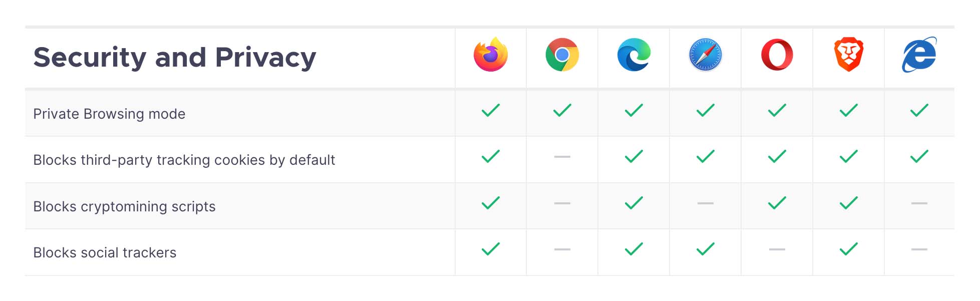Viewport: 980px width, 301px height.
Task: Select the Opera browser logo
Action: [x=777, y=54]
